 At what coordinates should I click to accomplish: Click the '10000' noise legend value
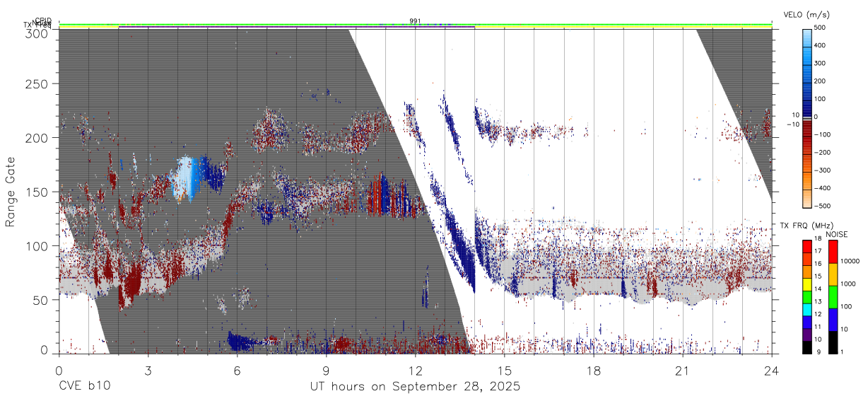[x=850, y=260]
